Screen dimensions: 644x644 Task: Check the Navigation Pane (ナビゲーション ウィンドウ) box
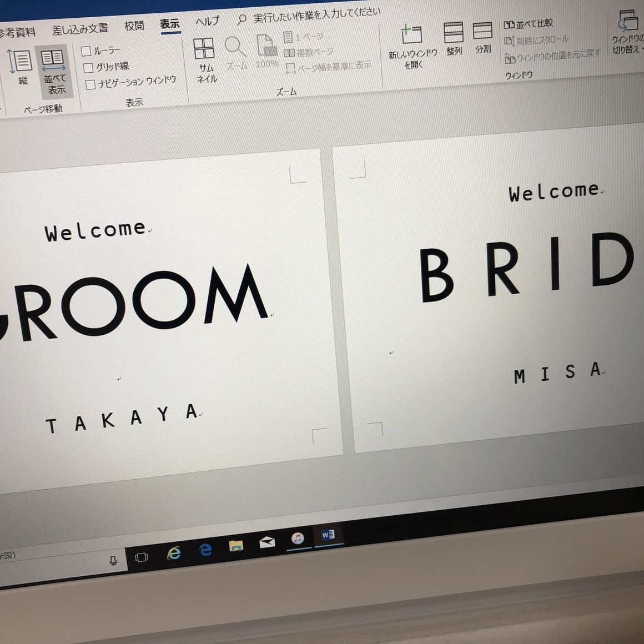tap(90, 85)
